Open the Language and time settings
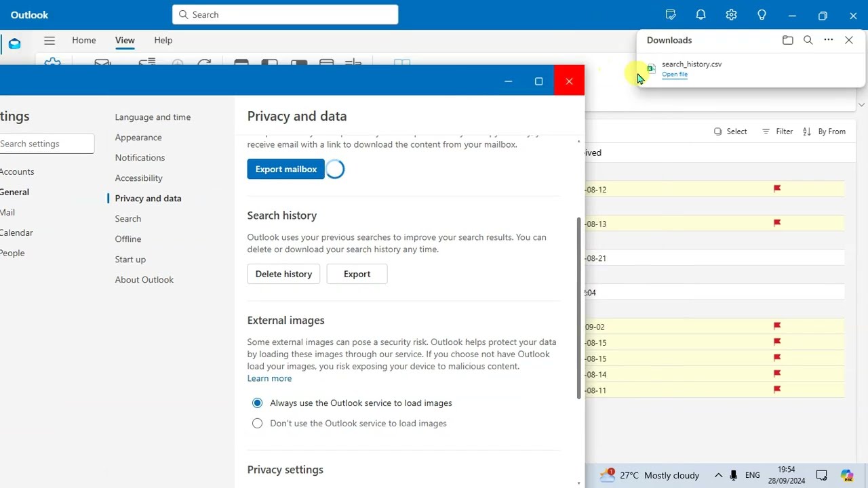Screen dimensions: 868x488 (x=153, y=117)
